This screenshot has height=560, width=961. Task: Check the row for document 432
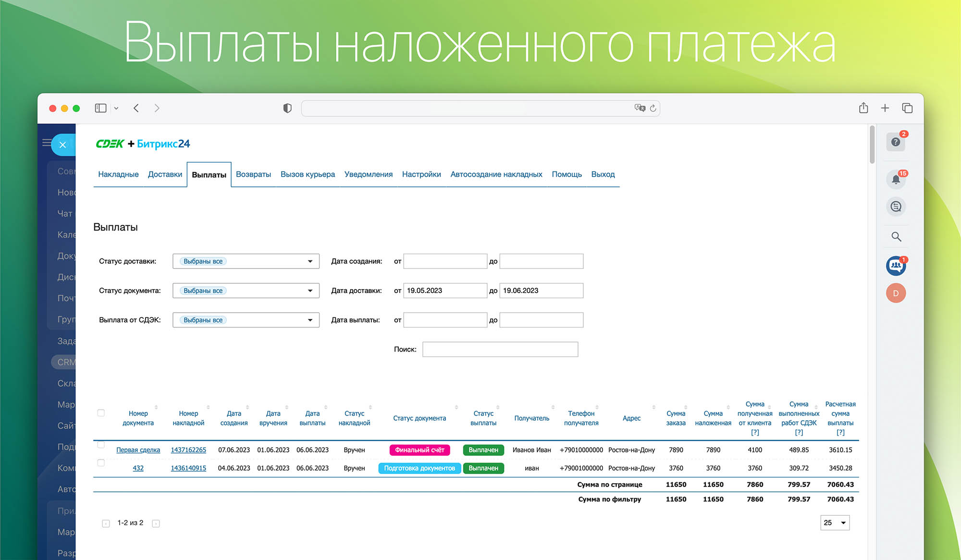tap(101, 463)
